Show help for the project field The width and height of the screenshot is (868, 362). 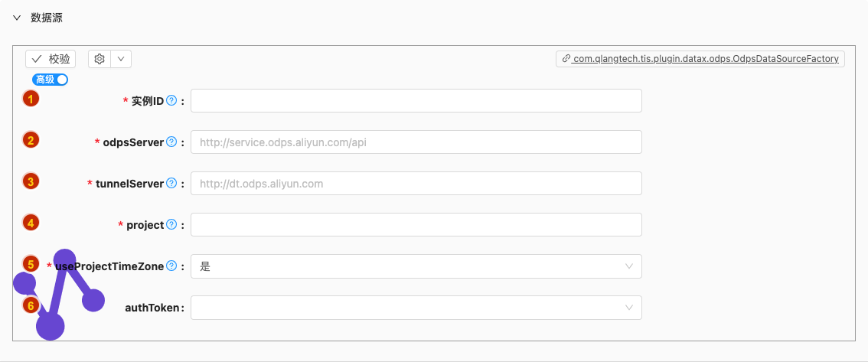tap(171, 225)
